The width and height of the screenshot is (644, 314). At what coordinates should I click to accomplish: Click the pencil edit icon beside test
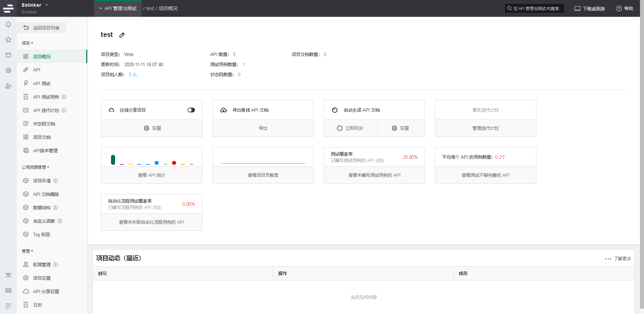click(122, 35)
